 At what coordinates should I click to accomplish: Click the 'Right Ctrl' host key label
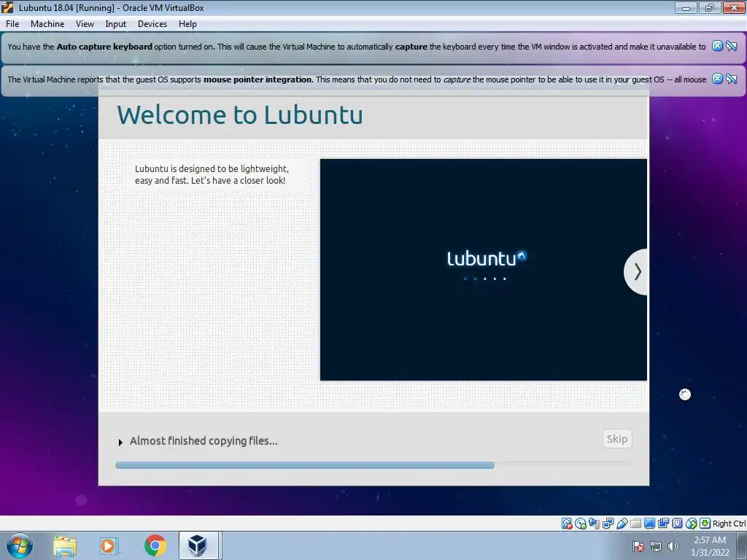pos(729,524)
